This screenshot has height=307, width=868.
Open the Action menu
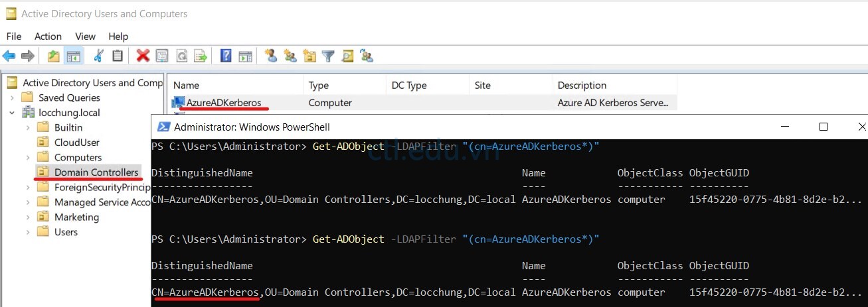point(48,36)
